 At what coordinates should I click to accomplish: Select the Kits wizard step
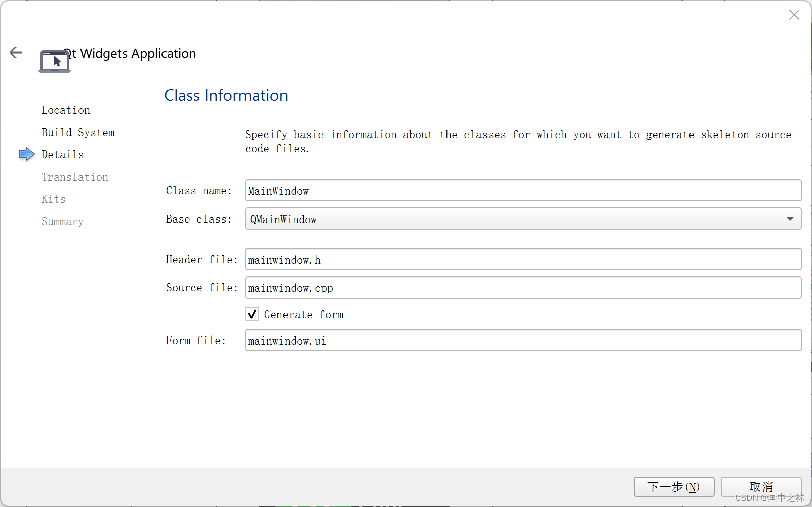click(x=54, y=199)
